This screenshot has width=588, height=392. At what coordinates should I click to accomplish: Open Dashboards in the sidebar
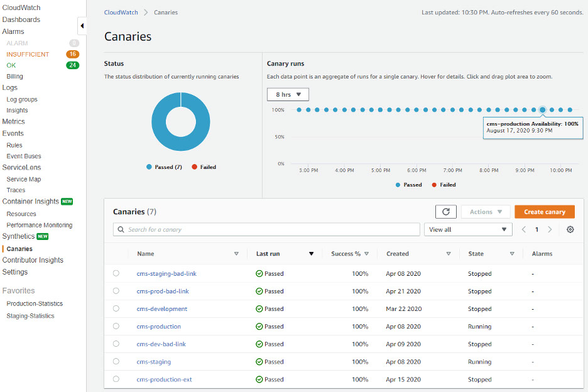click(21, 19)
